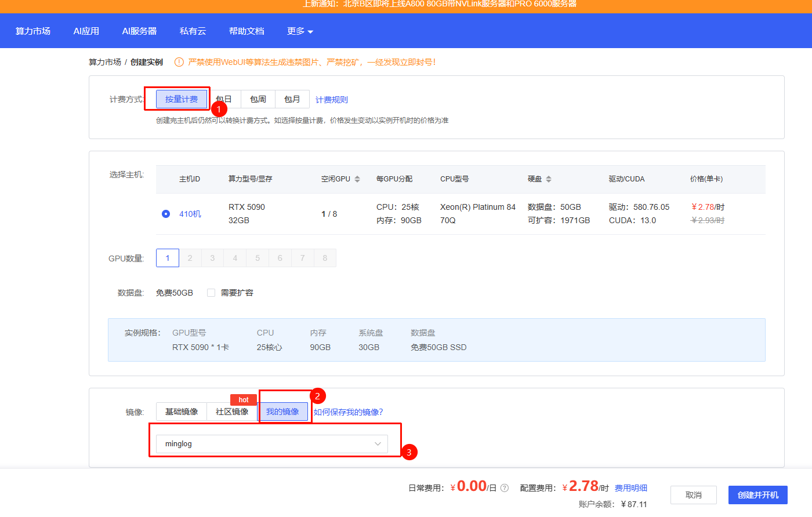Switch to the 社区镜像 tab
Screen dimensions: 812x517
click(x=232, y=412)
